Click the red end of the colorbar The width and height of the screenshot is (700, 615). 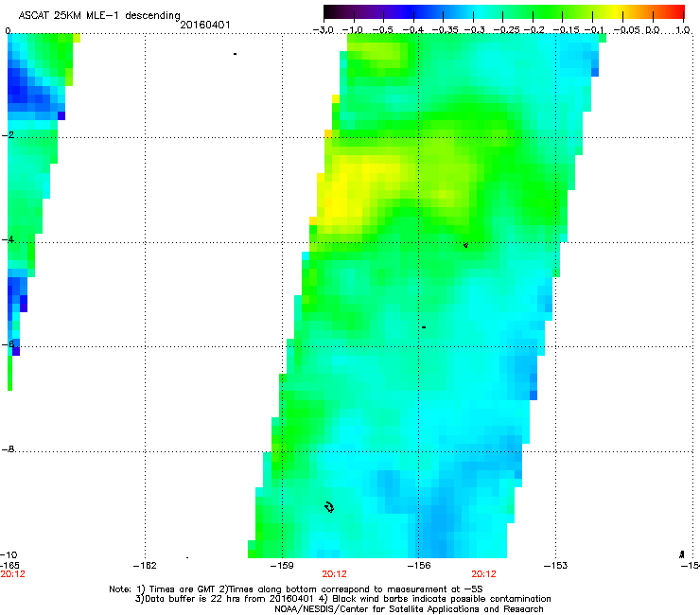coord(677,11)
